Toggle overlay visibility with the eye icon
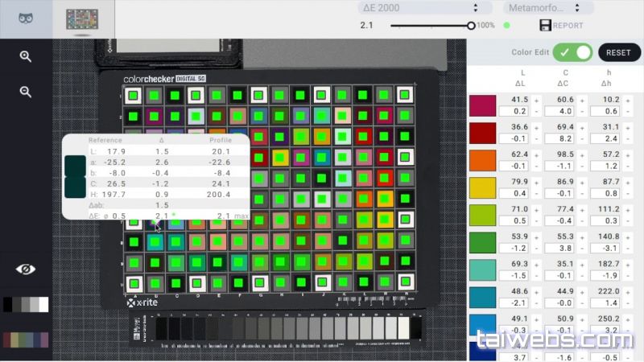This screenshot has height=362, width=644. coord(26,269)
